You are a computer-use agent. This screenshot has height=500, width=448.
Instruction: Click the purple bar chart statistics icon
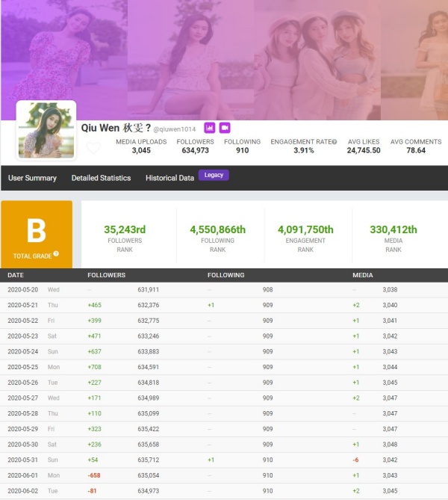click(210, 128)
